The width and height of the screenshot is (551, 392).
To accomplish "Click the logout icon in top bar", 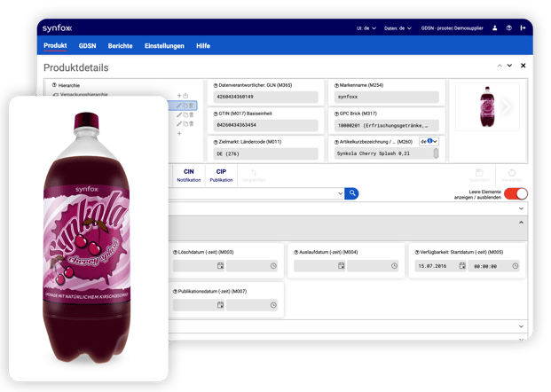I will tap(523, 28).
